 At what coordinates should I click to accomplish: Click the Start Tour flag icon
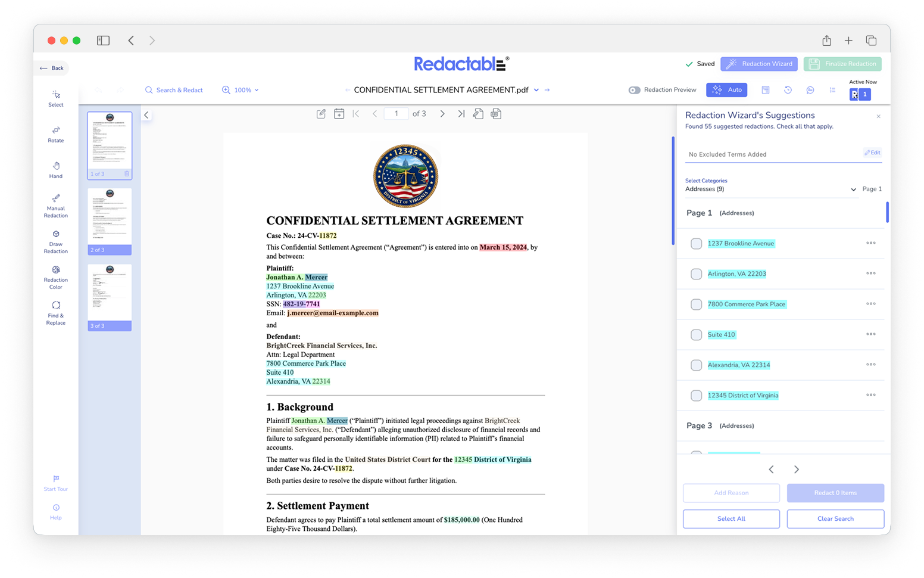pyautogui.click(x=56, y=478)
